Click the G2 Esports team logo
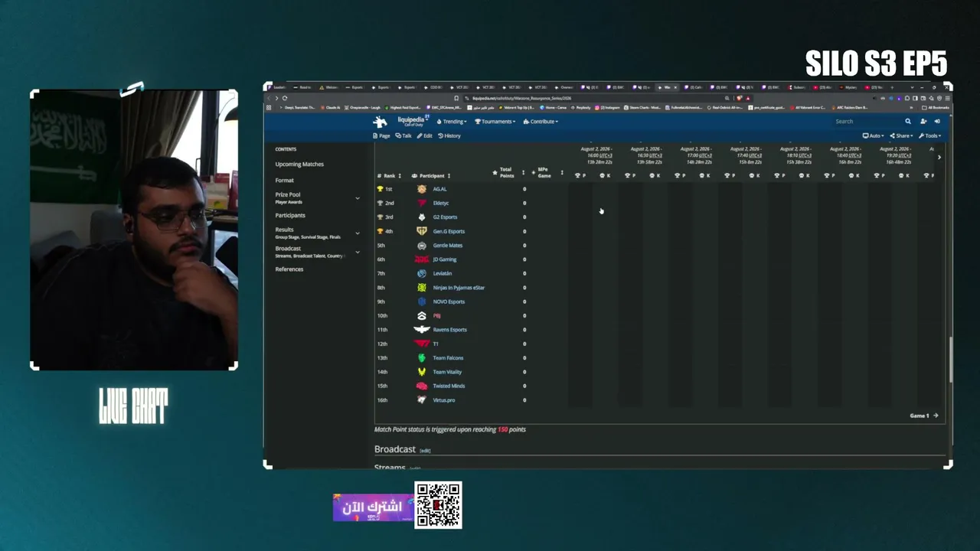Screen dimensions: 980x551 click(421, 217)
